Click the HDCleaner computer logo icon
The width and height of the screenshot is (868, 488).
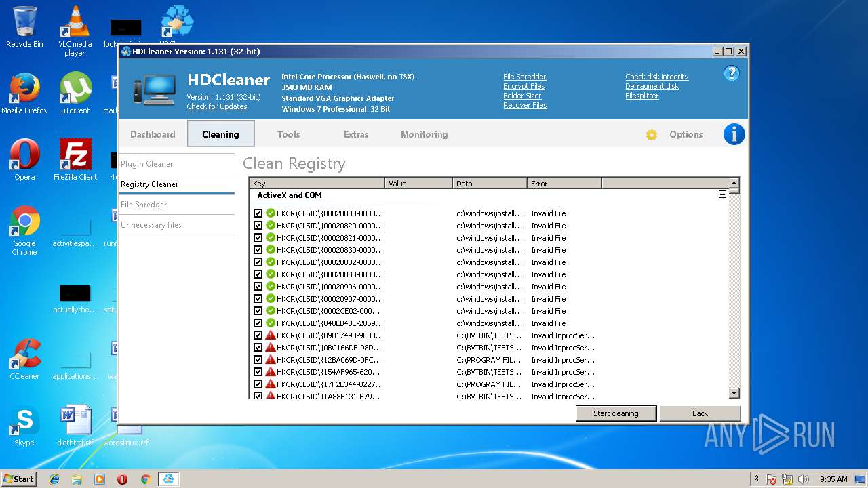[155, 91]
